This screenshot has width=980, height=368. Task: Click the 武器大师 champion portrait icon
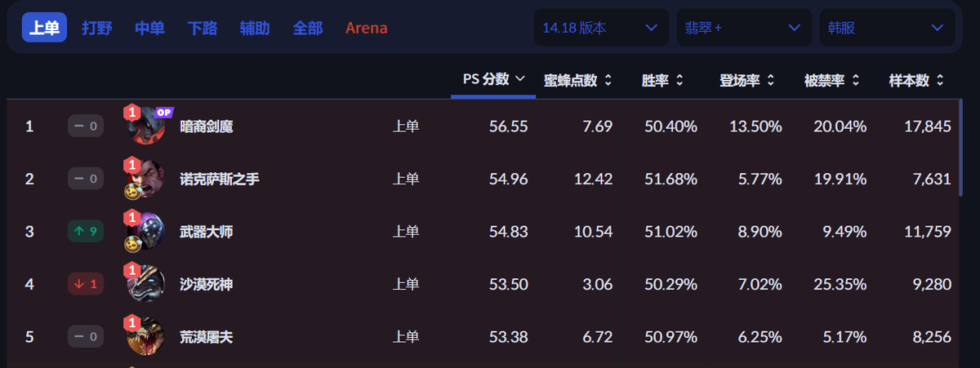tap(147, 232)
